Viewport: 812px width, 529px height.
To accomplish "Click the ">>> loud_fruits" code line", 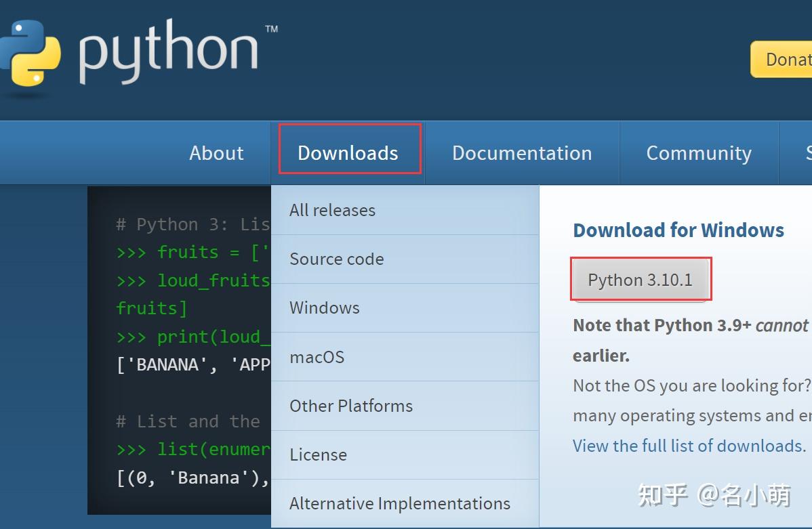I will tap(193, 280).
